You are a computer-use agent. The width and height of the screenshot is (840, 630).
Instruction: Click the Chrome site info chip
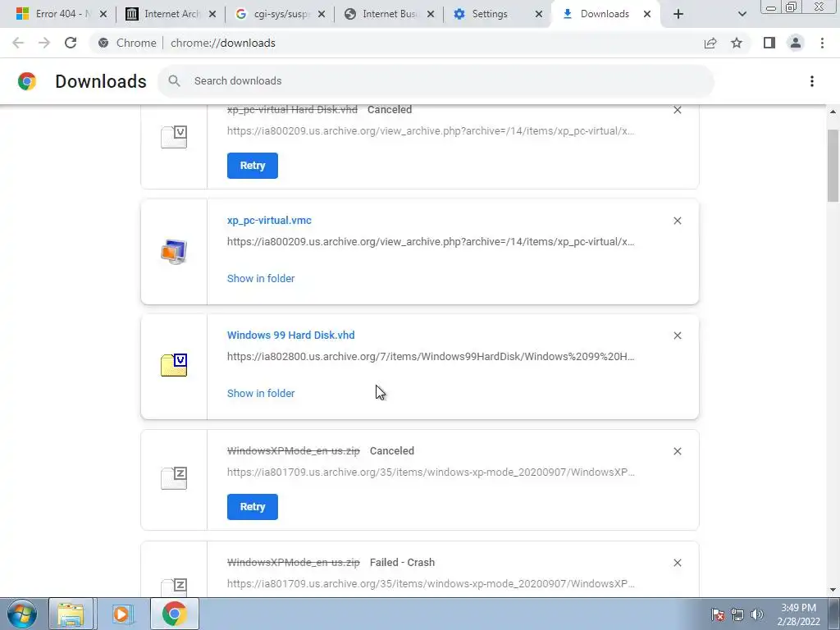(127, 43)
